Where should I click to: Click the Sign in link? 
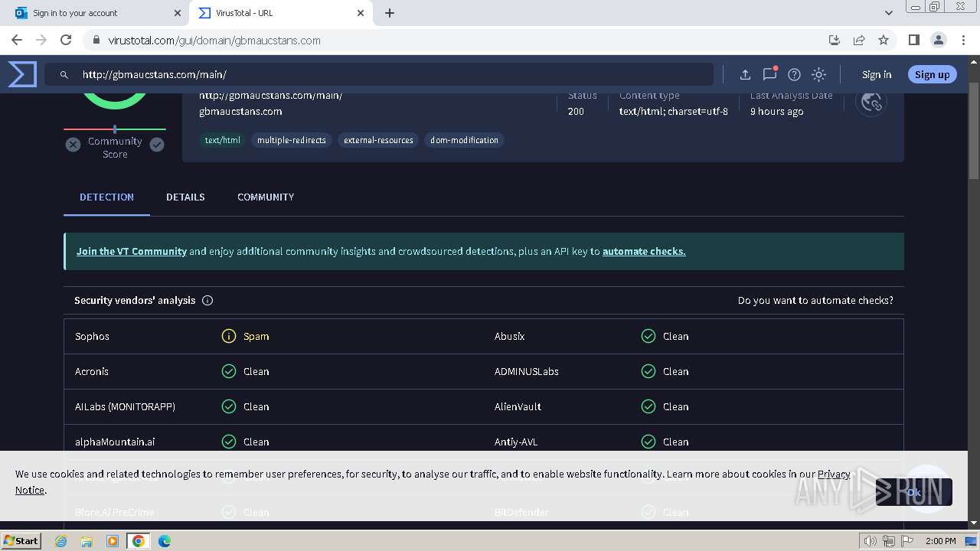click(877, 74)
